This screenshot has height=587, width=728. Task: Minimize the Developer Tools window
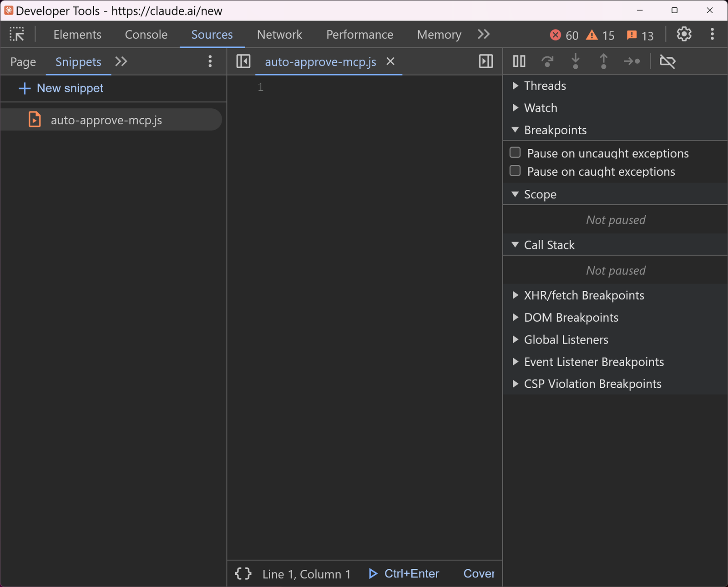(x=640, y=10)
